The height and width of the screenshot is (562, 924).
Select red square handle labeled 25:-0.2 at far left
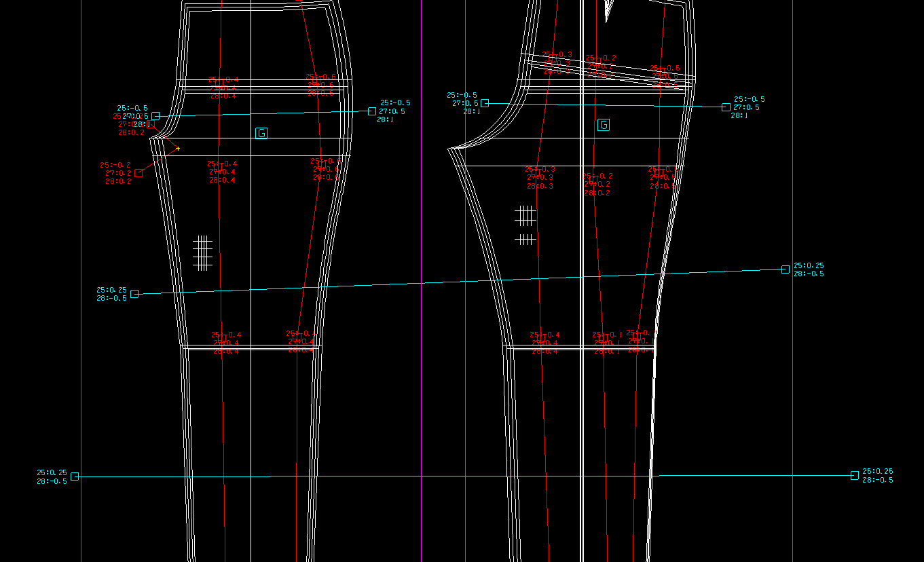tap(138, 173)
